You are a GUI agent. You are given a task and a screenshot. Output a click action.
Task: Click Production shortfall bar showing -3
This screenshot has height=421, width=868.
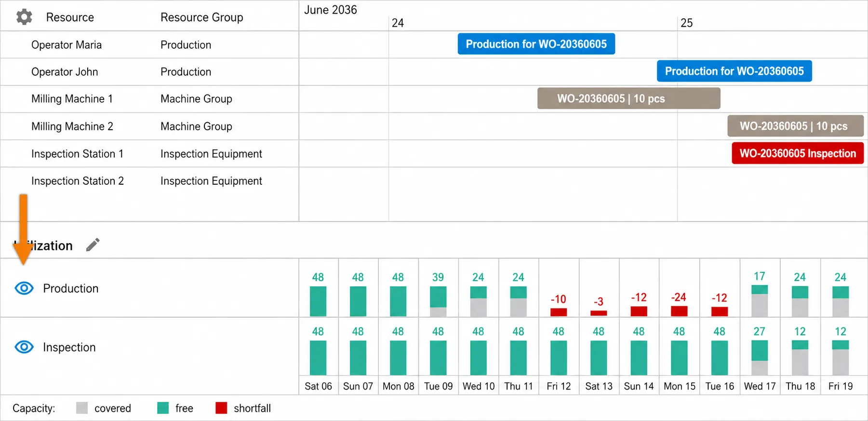[599, 313]
